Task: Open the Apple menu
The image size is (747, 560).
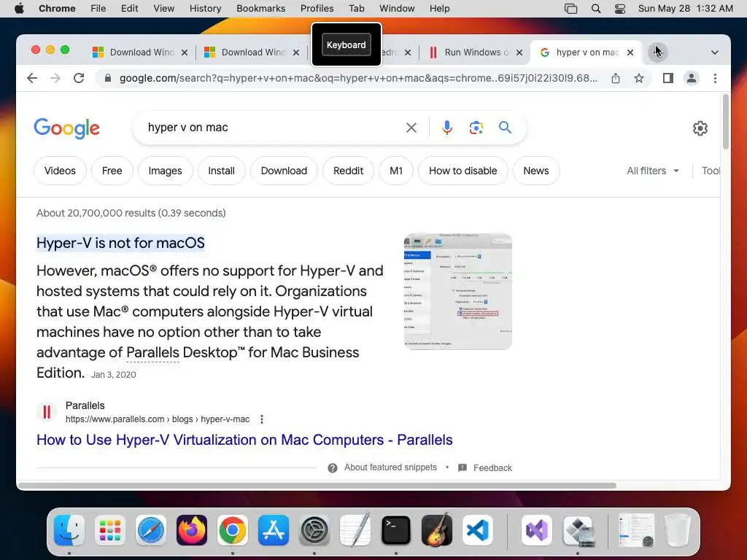Action: 19,9
